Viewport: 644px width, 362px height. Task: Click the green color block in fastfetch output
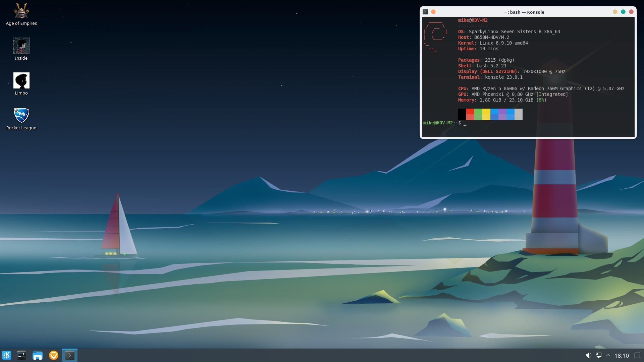pos(478,114)
